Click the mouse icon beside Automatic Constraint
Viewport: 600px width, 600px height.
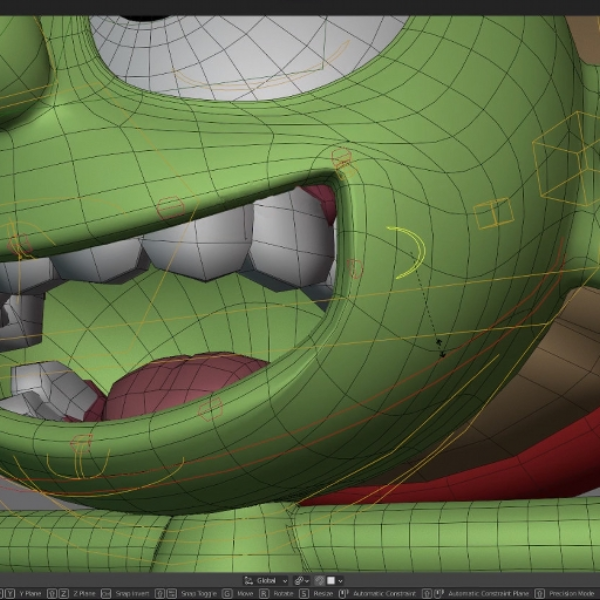pos(344,594)
